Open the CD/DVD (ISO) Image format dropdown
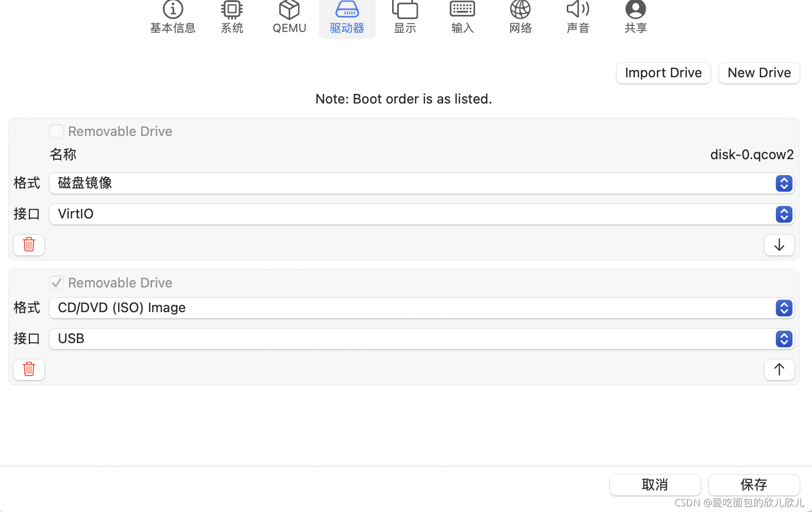The width and height of the screenshot is (812, 512). click(422, 308)
